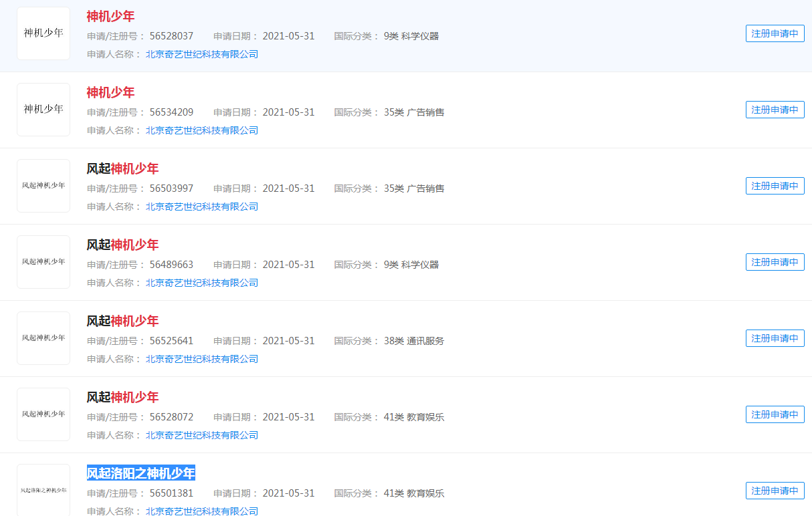Click 风起神机少年 title for application 56503997
This screenshot has height=516, width=812.
(122, 169)
